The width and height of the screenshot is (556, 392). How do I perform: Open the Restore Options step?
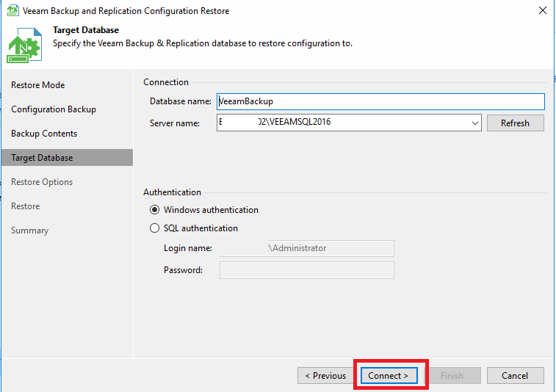(x=42, y=182)
